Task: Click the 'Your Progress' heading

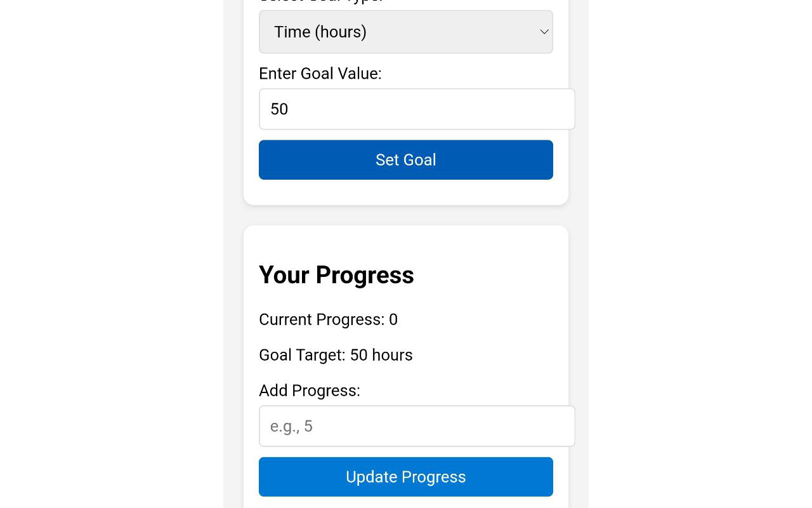Action: point(336,275)
